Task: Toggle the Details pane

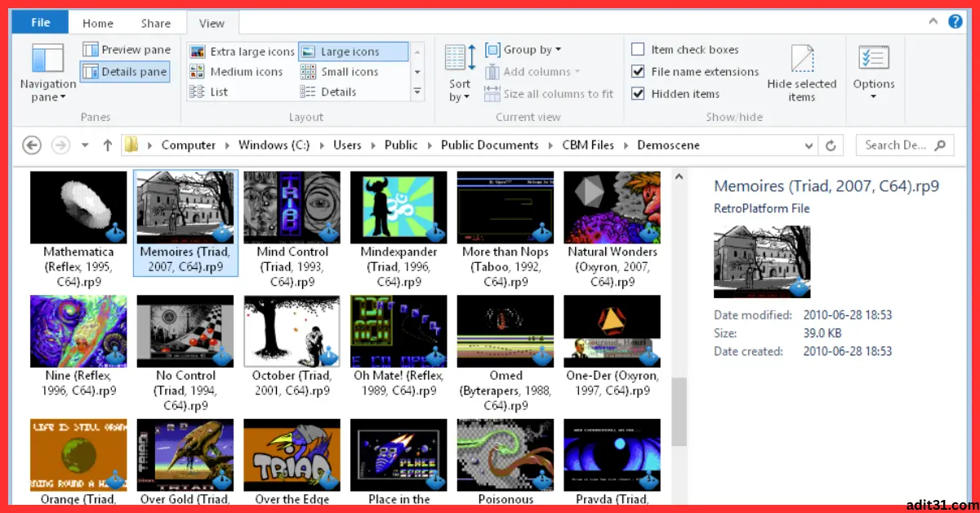Action: 124,72
